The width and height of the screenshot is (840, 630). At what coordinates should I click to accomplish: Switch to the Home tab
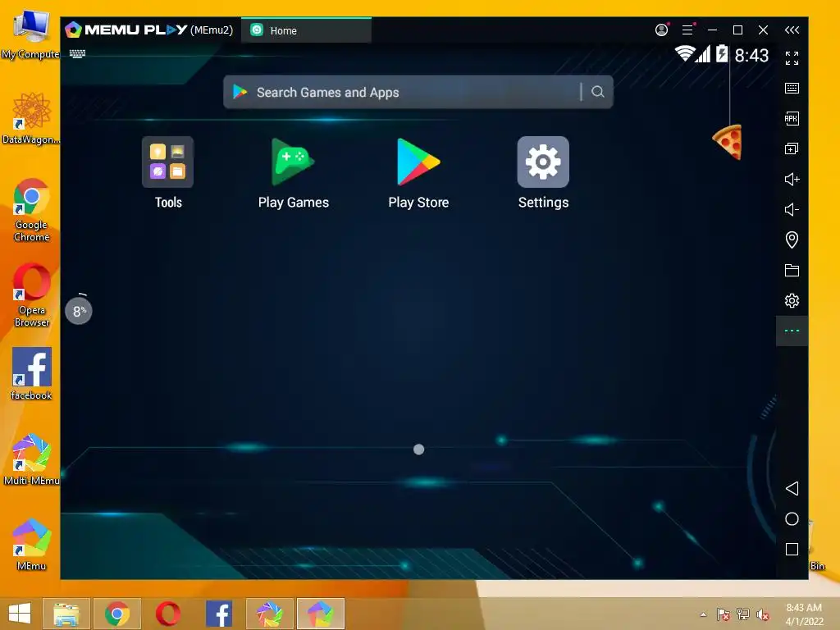coord(306,30)
